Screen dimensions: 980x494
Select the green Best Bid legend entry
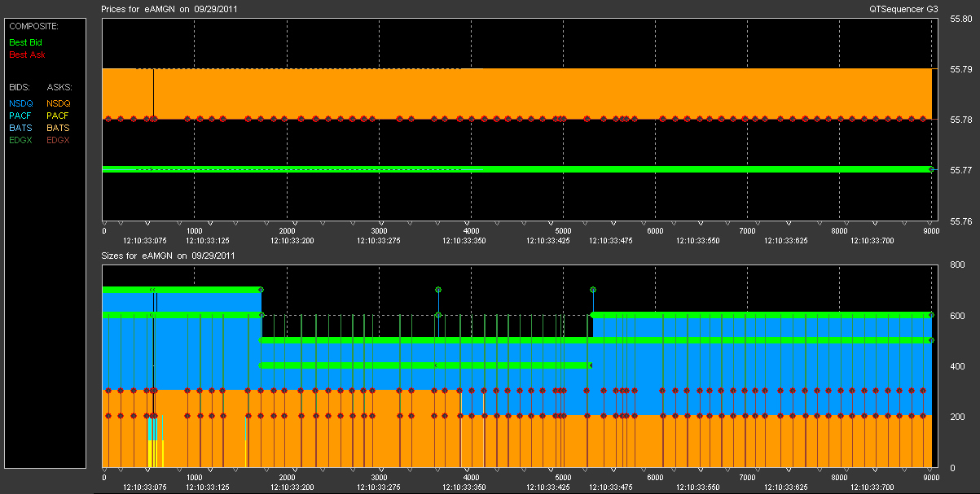27,42
